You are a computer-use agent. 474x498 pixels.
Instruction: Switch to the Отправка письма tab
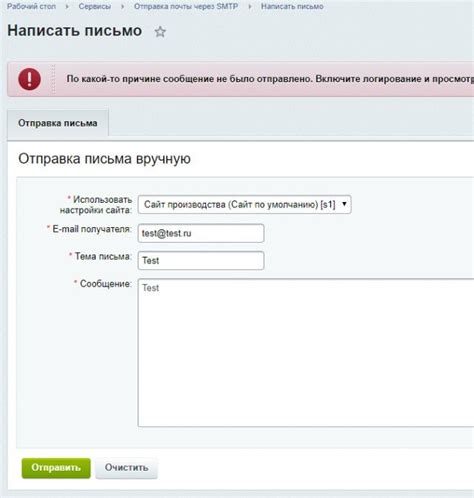point(58,123)
